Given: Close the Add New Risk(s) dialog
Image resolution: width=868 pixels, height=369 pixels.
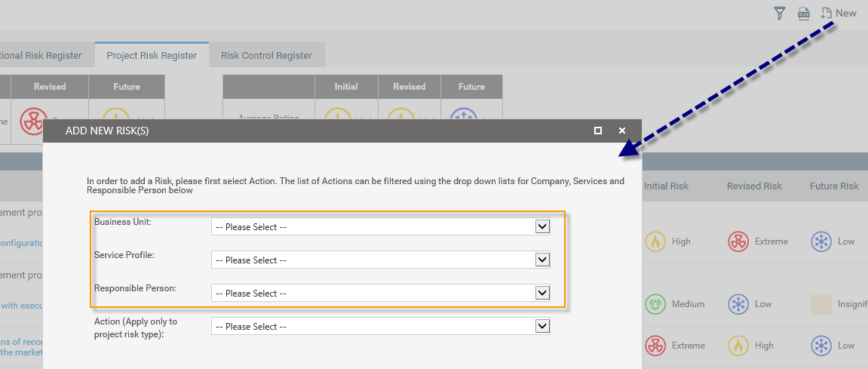Looking at the screenshot, I should (622, 131).
